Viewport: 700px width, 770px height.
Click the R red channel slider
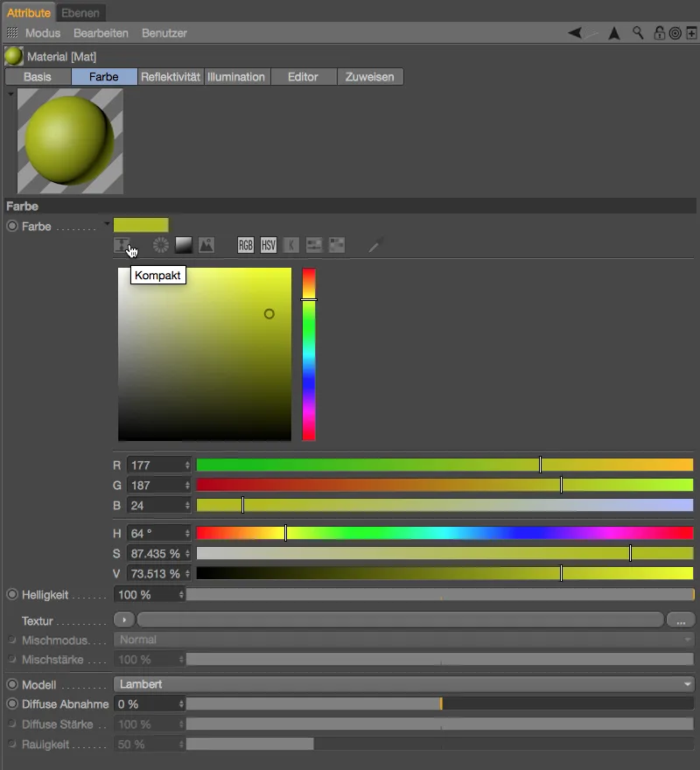(444, 465)
